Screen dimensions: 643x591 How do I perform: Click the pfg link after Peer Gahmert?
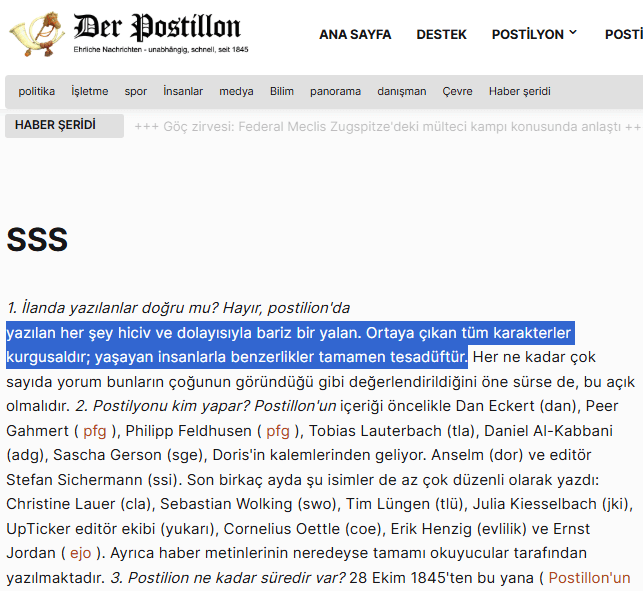pos(95,431)
